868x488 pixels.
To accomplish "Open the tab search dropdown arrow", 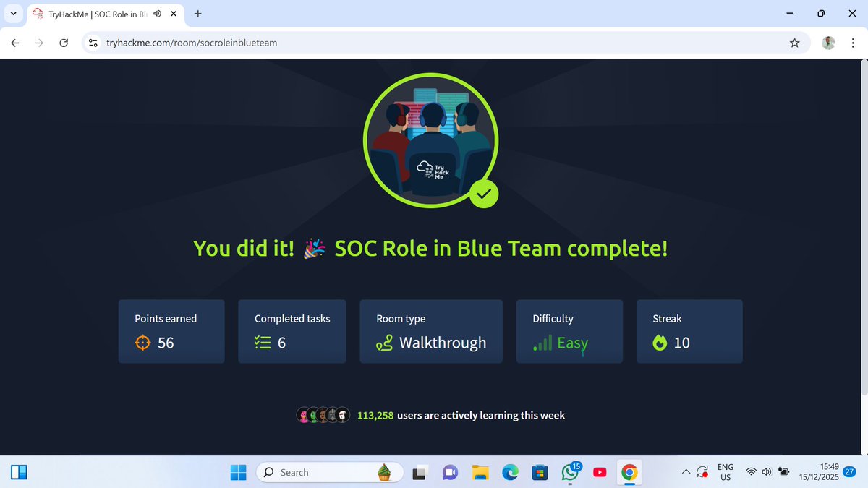I will (13, 13).
